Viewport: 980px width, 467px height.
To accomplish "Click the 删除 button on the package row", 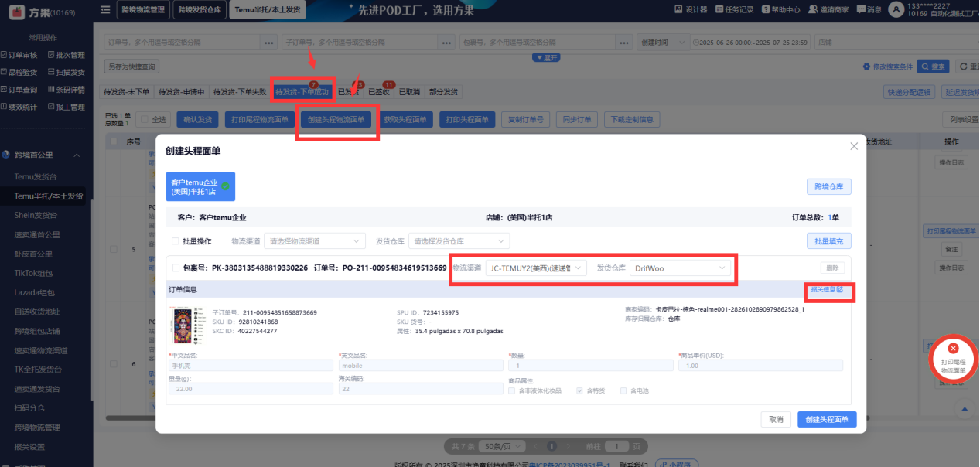I will [833, 268].
